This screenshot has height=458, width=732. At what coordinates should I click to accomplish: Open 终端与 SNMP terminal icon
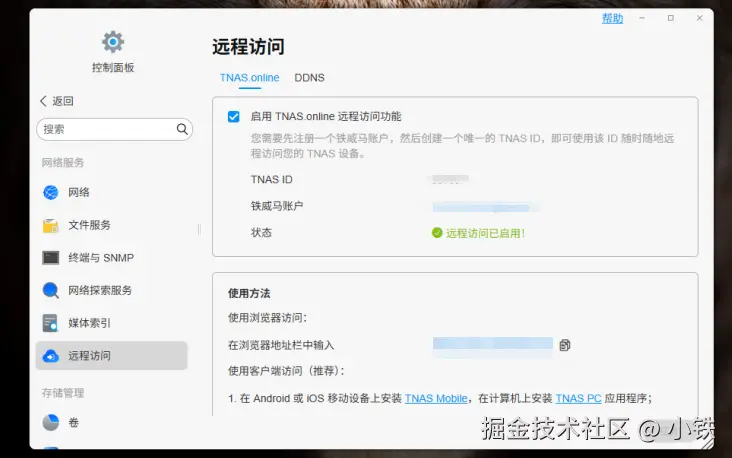coord(51,258)
